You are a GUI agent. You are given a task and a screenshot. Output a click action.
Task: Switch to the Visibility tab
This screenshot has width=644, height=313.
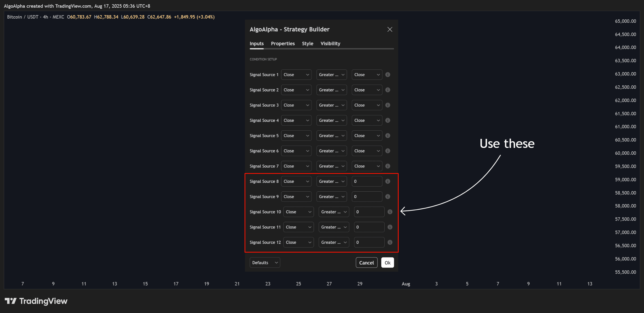pos(330,43)
